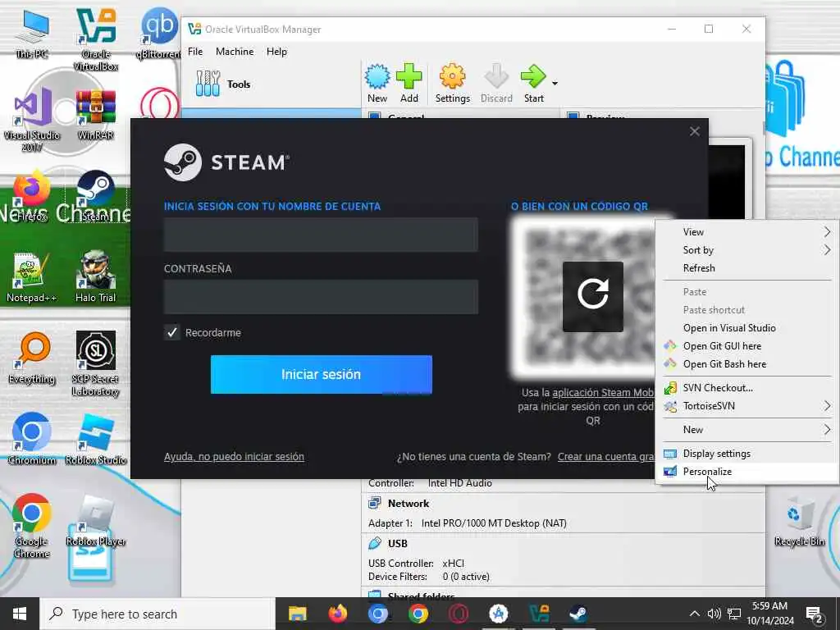Select Open in Visual Studio
This screenshot has width=840, height=630.
(x=747, y=328)
